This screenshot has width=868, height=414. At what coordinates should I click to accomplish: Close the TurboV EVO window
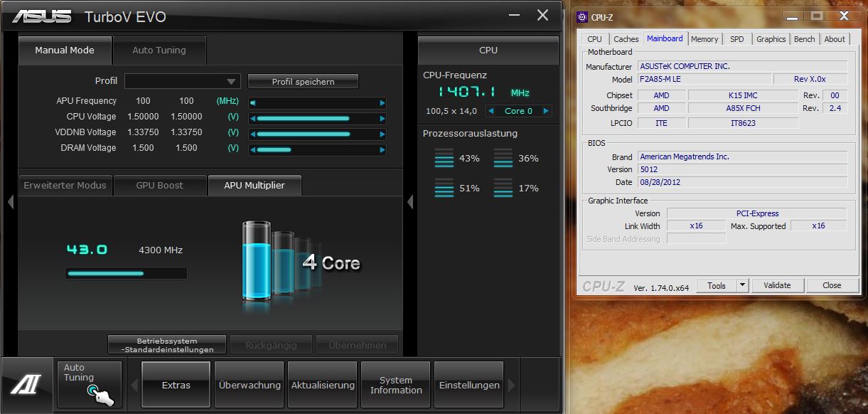click(542, 15)
